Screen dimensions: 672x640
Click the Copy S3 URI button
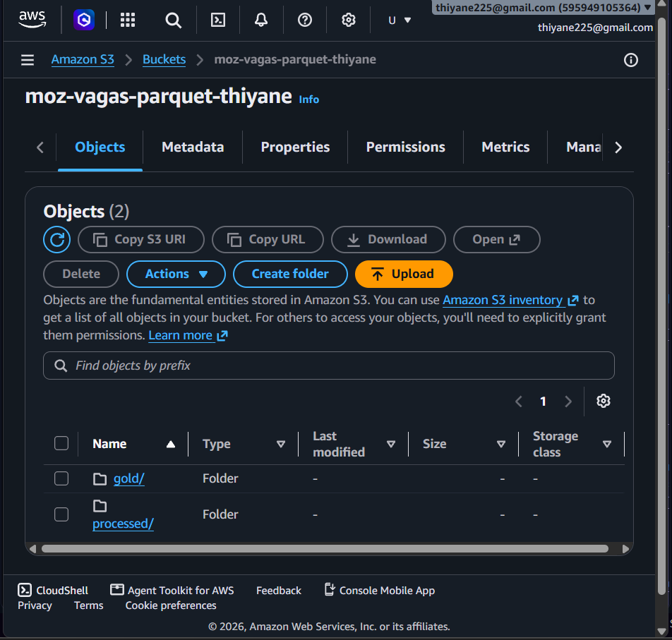point(141,239)
